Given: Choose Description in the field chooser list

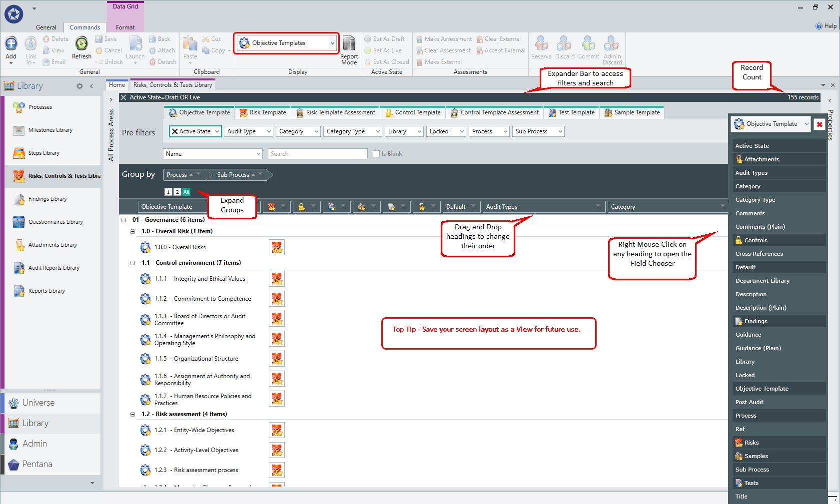Looking at the screenshot, I should pos(751,294).
